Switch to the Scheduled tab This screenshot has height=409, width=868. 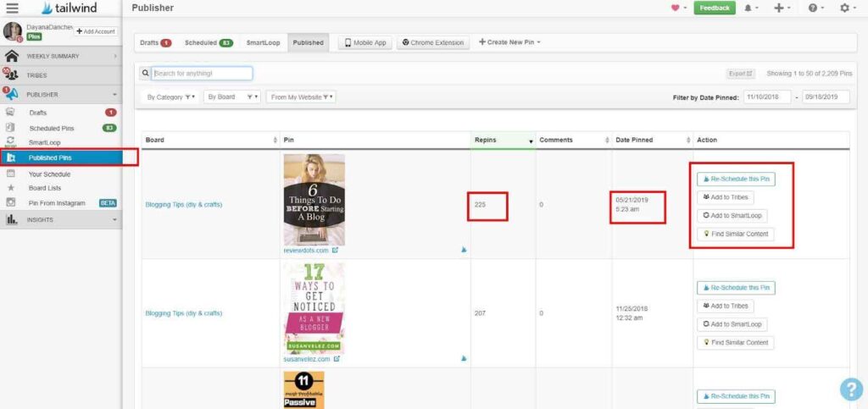tap(209, 42)
